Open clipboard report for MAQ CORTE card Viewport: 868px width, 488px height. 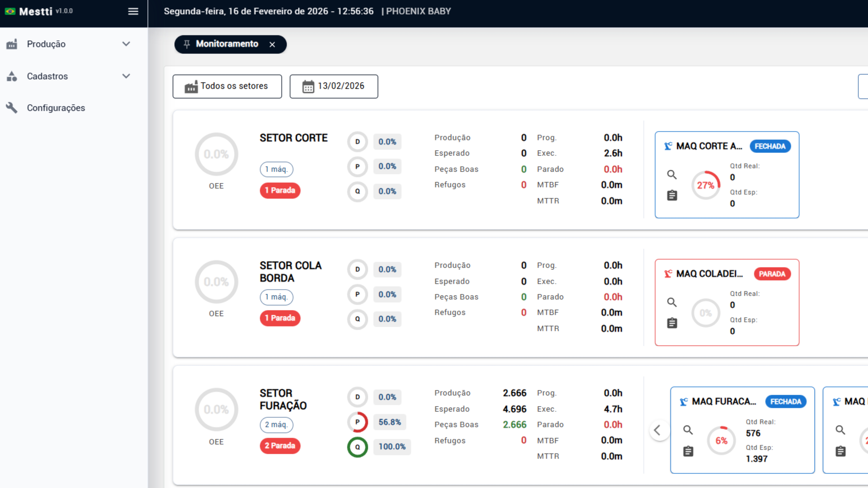672,195
